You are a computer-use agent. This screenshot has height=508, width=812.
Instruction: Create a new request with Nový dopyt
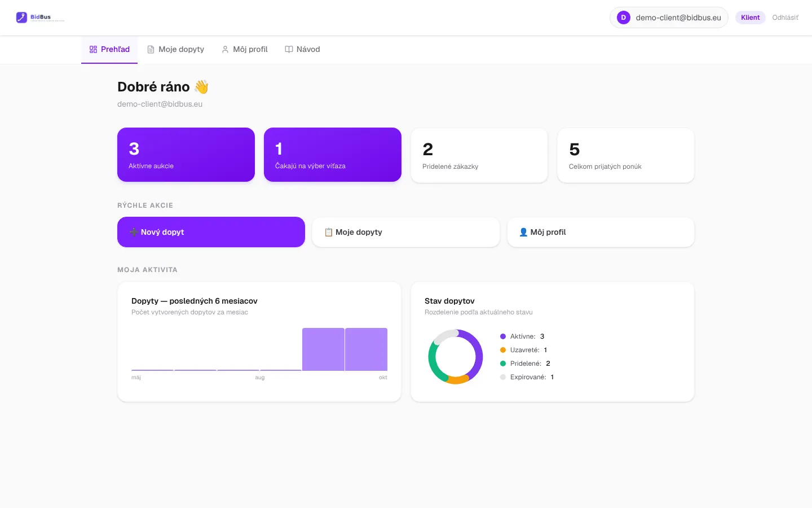[211, 232]
